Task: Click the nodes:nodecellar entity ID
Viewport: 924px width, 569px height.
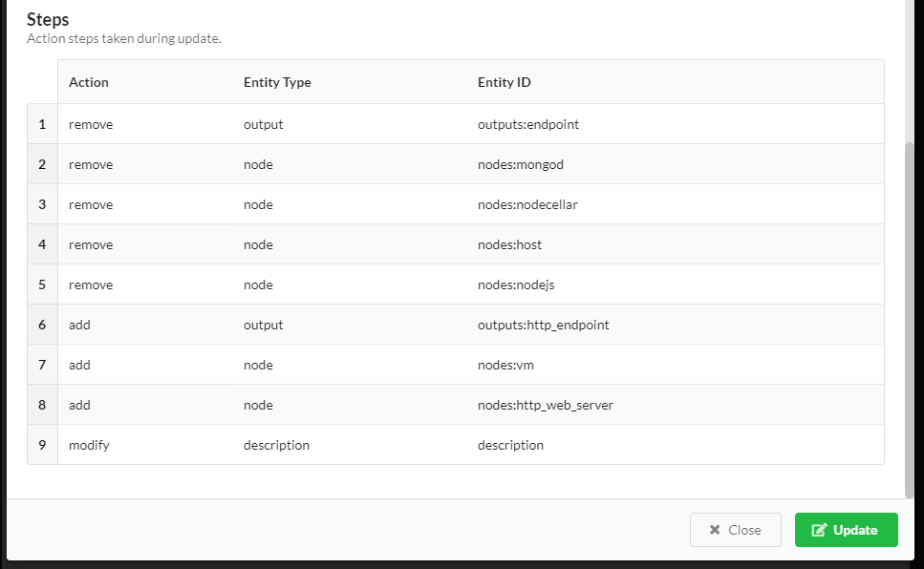Action: 527,204
